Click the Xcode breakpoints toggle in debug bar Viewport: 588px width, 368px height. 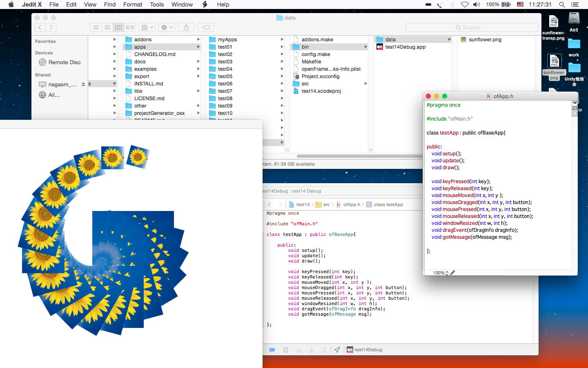click(272, 350)
